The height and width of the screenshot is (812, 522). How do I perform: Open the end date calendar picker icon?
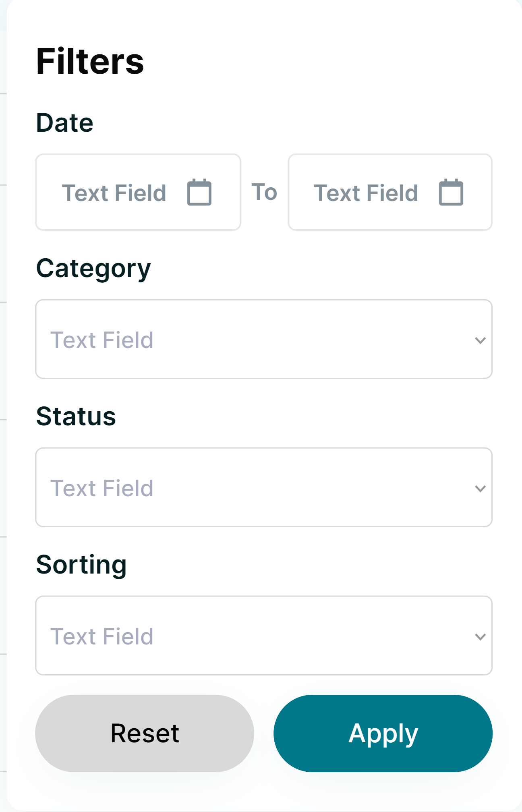[451, 193]
